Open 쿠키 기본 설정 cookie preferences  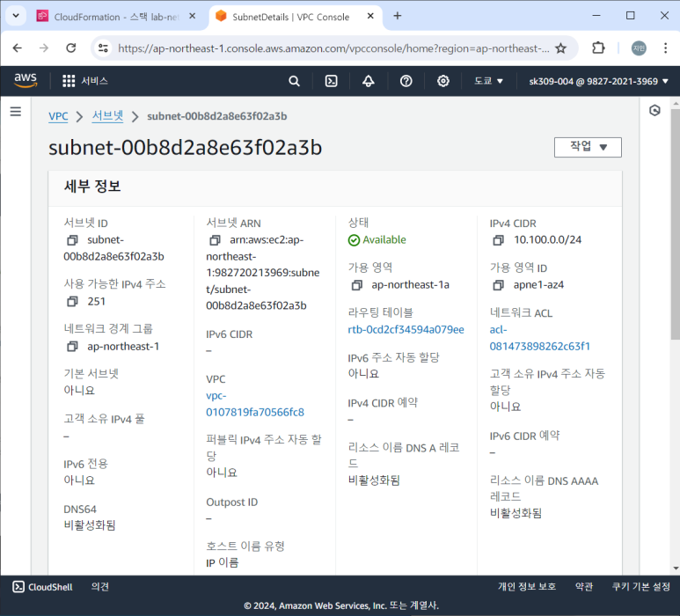(641, 587)
